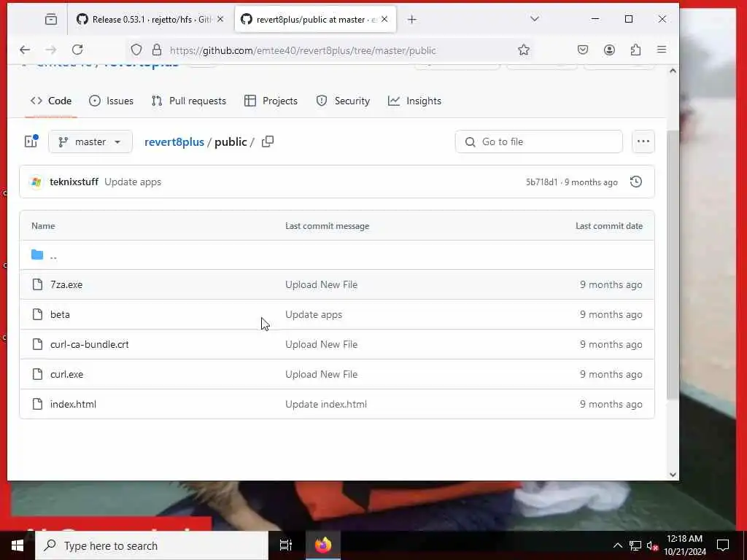Click the Type here to search box
The image size is (747, 560).
point(152,545)
